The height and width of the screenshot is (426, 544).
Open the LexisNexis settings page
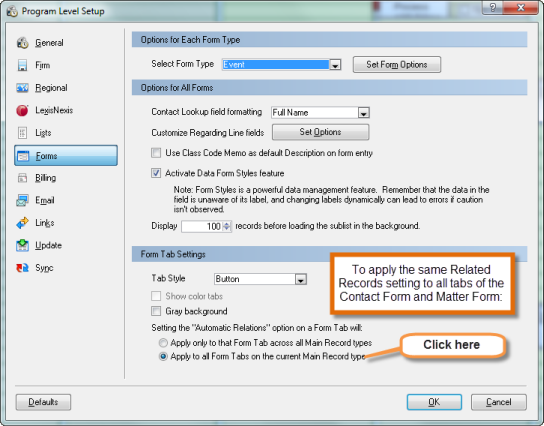click(x=54, y=110)
